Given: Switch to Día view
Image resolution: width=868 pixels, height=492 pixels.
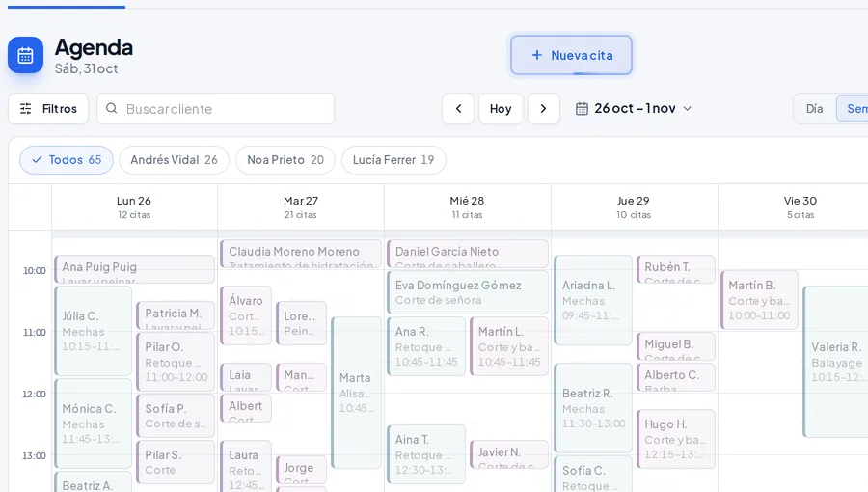Looking at the screenshot, I should [814, 108].
